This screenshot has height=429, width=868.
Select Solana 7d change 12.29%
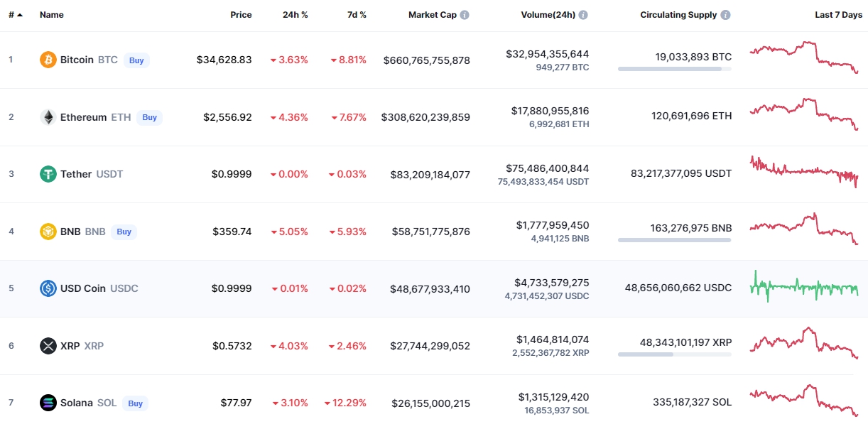coord(345,403)
